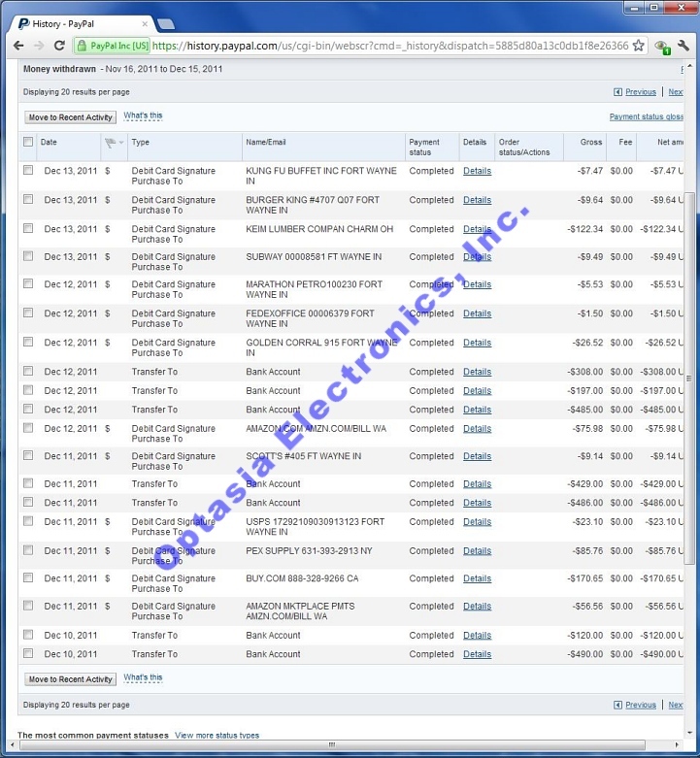Click the -$122.34 gross amount for KEIM LUMBER
The width and height of the screenshot is (700, 758).
(584, 229)
